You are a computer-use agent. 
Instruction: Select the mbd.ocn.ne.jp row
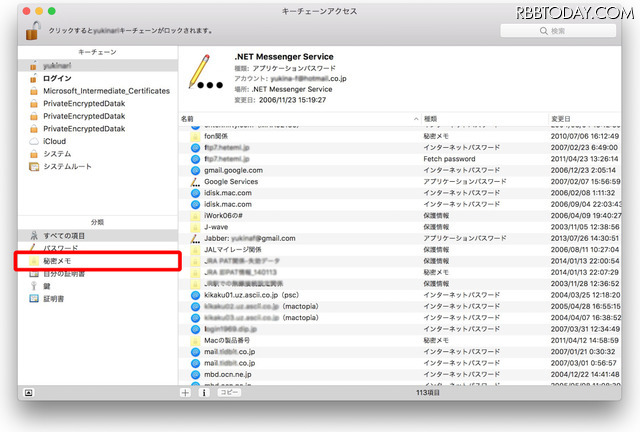pyautogui.click(x=400, y=374)
